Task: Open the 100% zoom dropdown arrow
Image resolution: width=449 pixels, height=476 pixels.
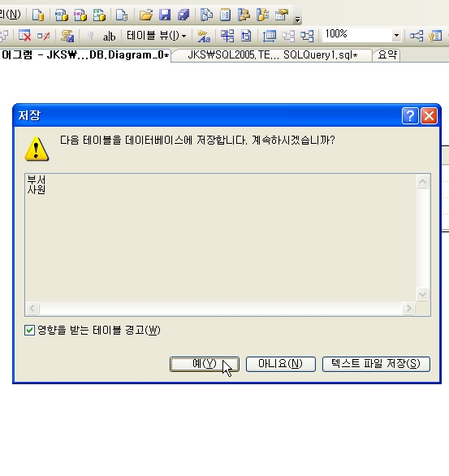Action: click(x=396, y=36)
